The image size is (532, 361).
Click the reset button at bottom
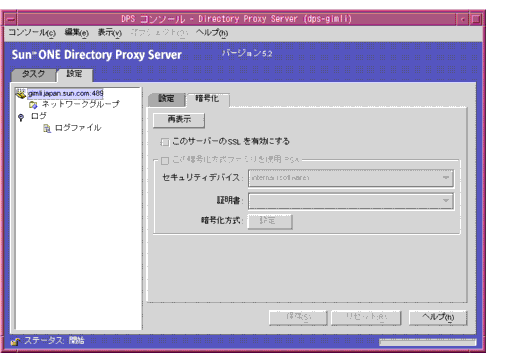pos(366,318)
